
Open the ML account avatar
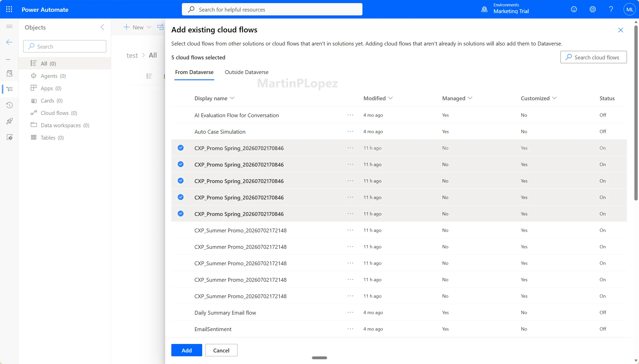coord(629,9)
